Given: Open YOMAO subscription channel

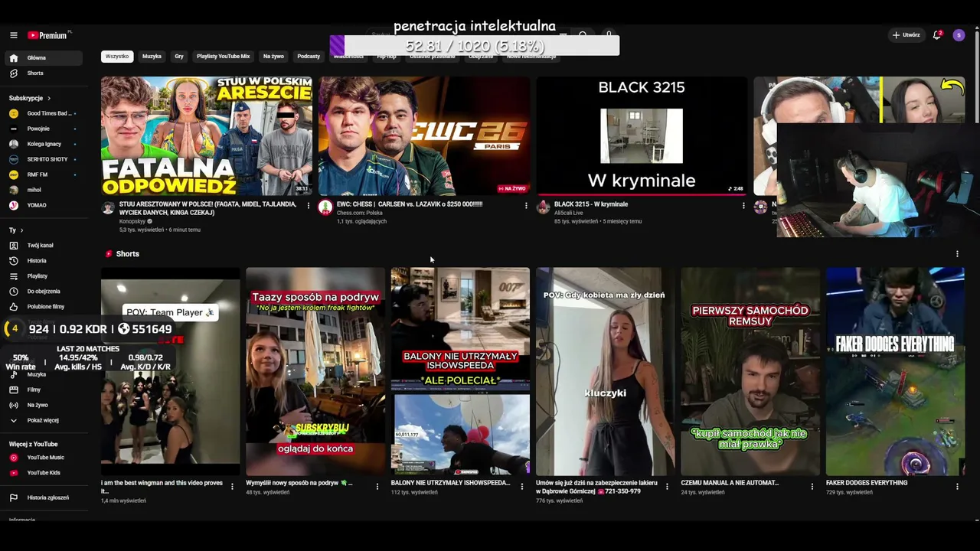Looking at the screenshot, I should (x=43, y=205).
